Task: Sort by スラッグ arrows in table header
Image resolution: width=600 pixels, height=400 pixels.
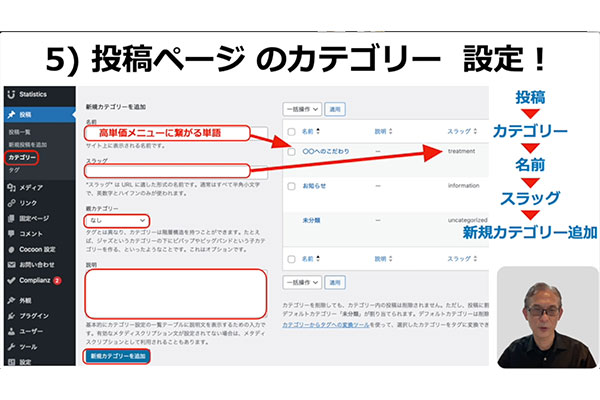Action: coord(475,131)
